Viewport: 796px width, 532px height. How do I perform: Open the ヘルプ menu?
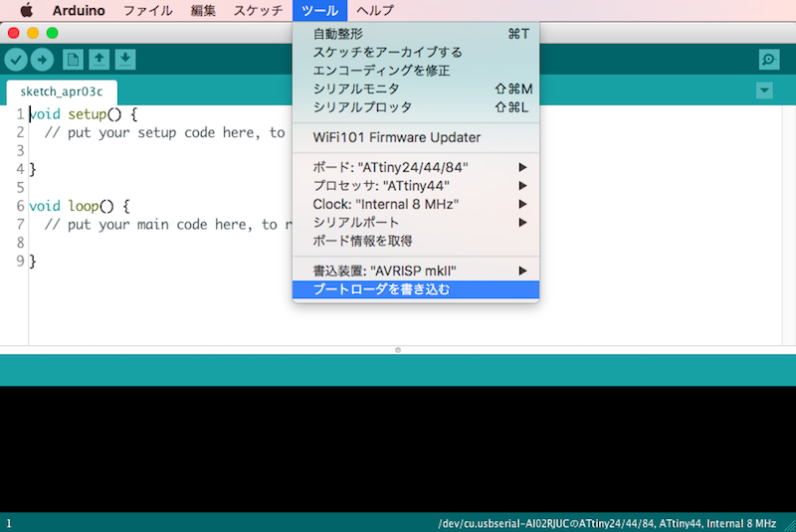[x=375, y=10]
